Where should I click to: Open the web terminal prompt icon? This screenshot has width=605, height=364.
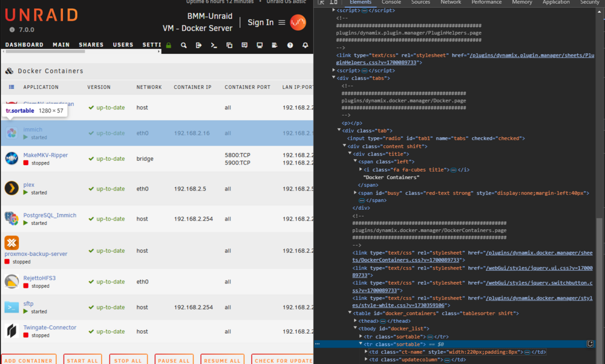[214, 45]
